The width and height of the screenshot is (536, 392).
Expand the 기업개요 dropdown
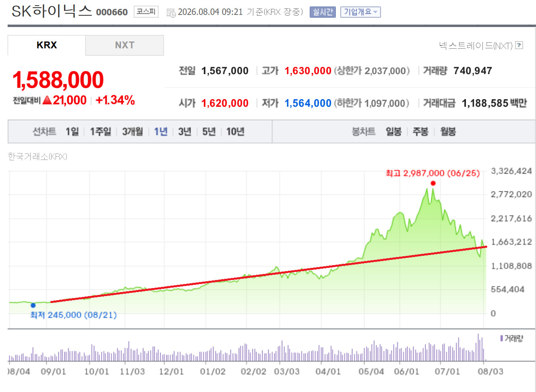(360, 12)
